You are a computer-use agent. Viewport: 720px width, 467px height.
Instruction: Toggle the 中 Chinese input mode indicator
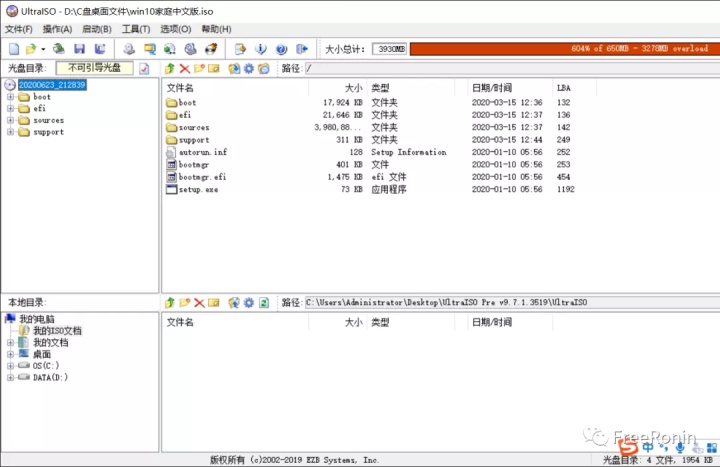pyautogui.click(x=648, y=447)
